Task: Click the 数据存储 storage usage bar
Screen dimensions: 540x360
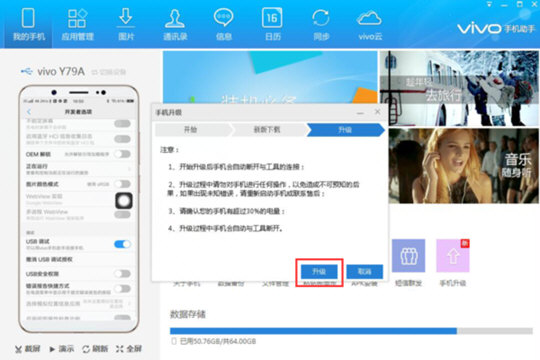Action: click(351, 331)
